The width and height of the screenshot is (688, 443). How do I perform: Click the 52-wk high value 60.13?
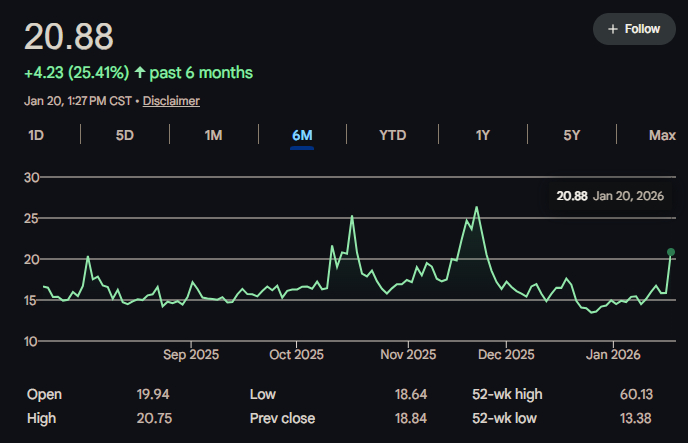pos(635,394)
